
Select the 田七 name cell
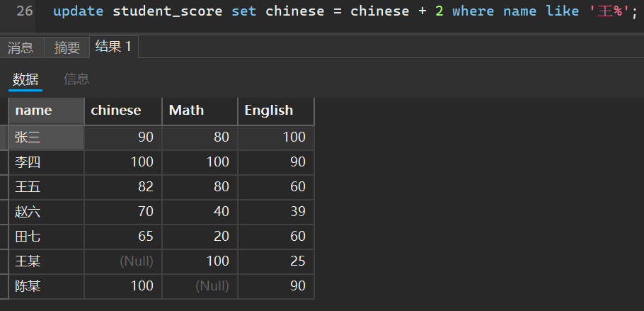point(47,237)
